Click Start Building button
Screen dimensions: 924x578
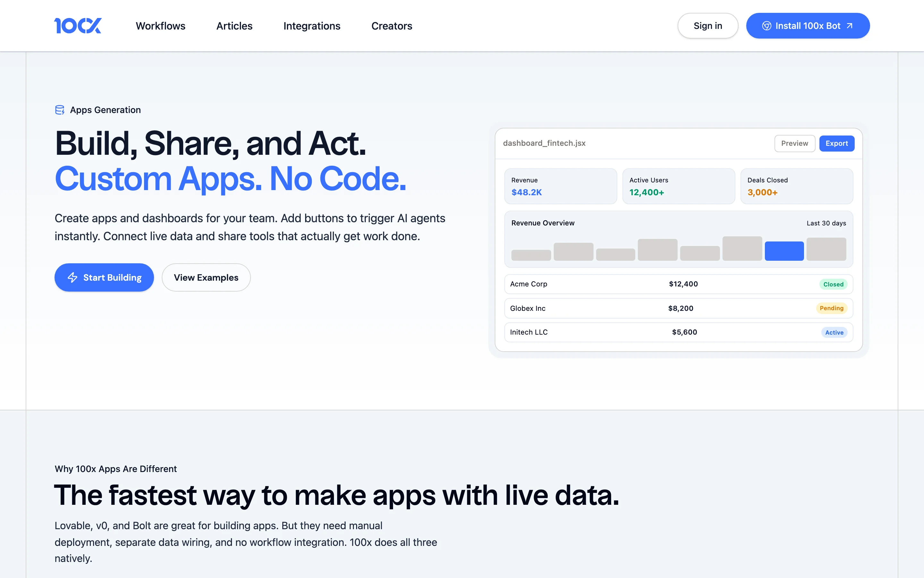(104, 277)
